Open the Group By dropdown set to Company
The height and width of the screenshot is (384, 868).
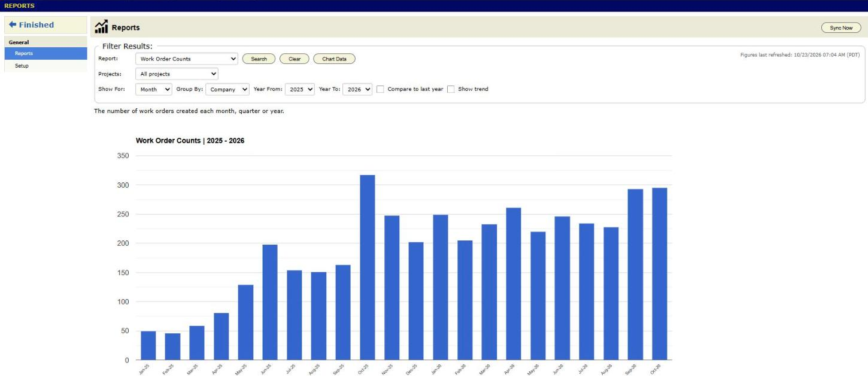[227, 89]
